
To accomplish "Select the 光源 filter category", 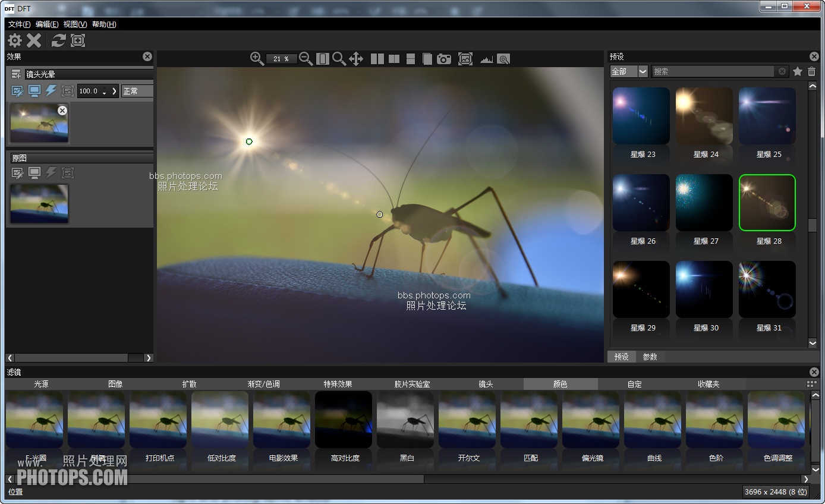I will [41, 384].
